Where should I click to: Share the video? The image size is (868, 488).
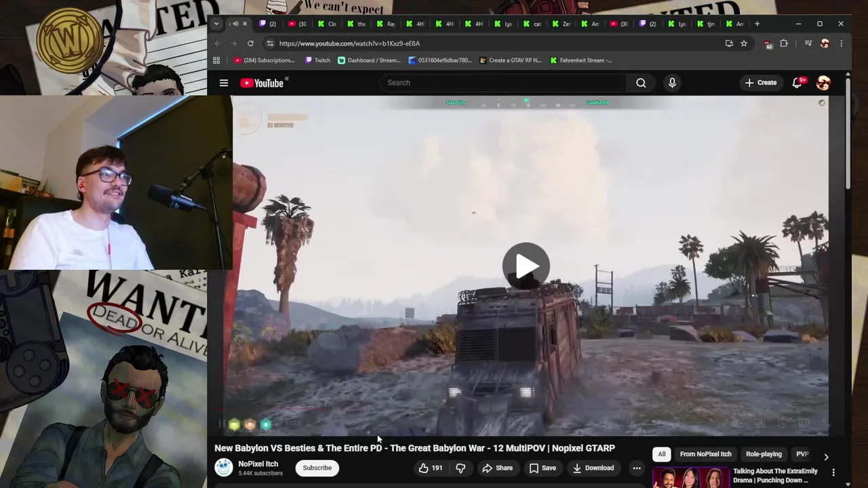coord(498,468)
